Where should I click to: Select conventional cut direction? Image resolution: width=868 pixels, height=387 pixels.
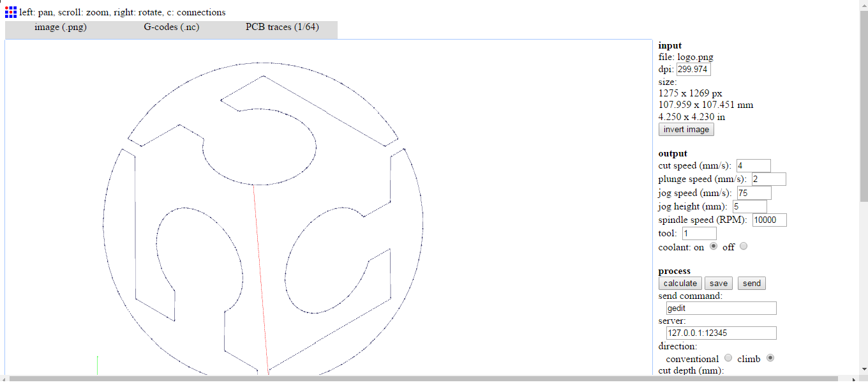pos(728,358)
